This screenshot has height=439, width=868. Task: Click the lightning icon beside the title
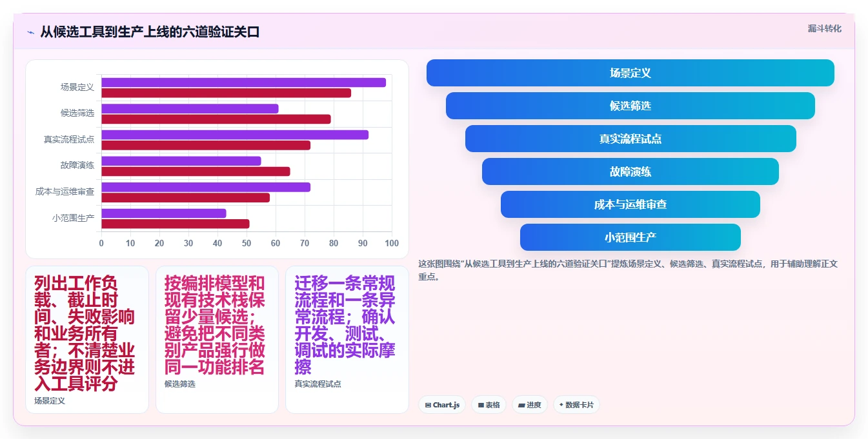tap(31, 32)
